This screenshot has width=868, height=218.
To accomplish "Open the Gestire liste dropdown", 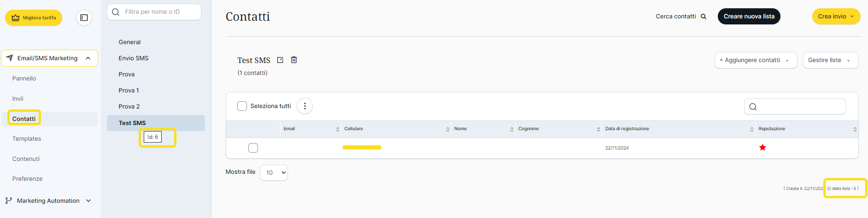I will tap(830, 60).
